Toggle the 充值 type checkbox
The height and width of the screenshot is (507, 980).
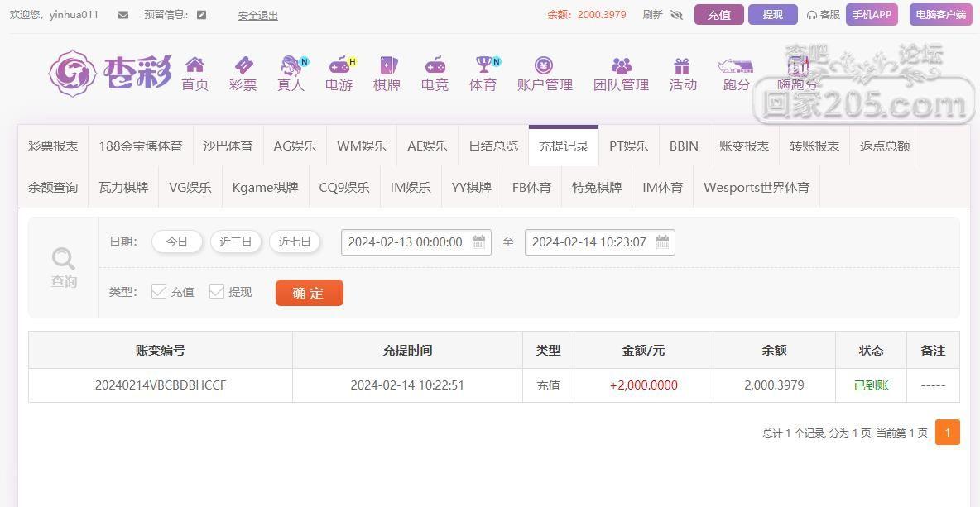point(159,291)
